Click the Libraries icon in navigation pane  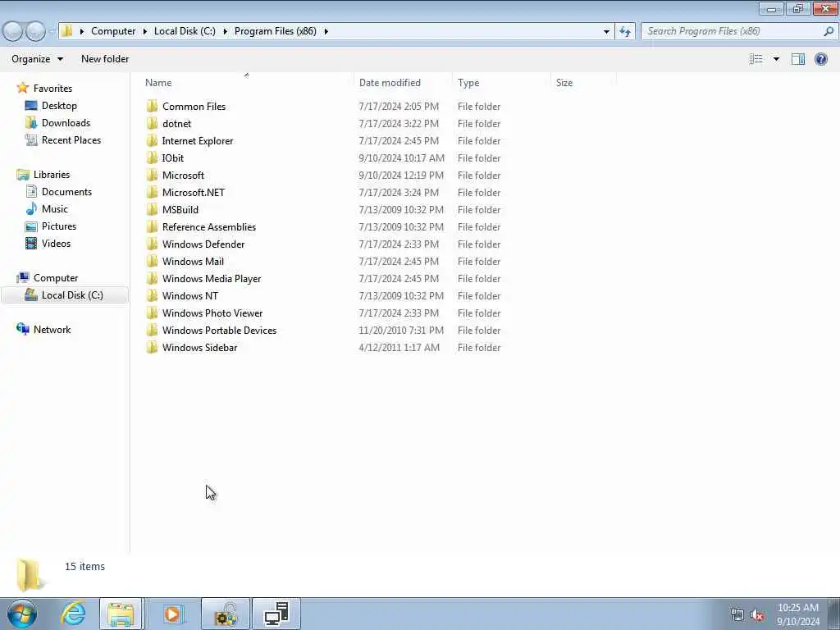(22, 175)
